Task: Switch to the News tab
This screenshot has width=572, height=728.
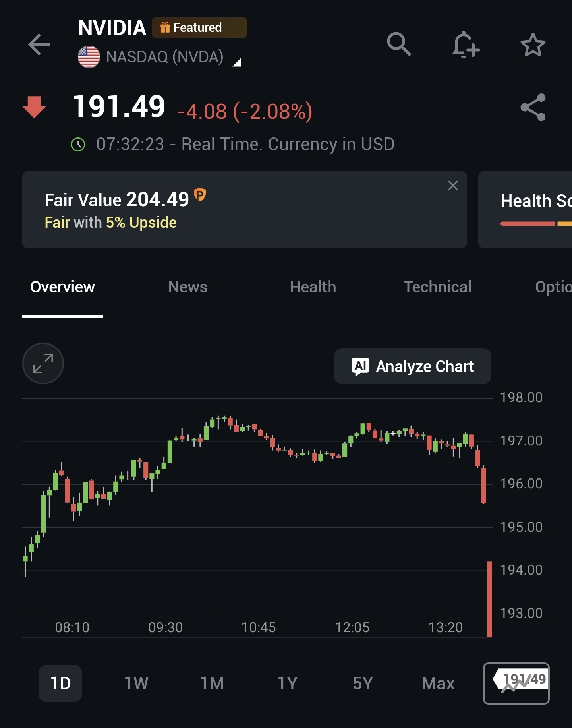Action: tap(187, 287)
